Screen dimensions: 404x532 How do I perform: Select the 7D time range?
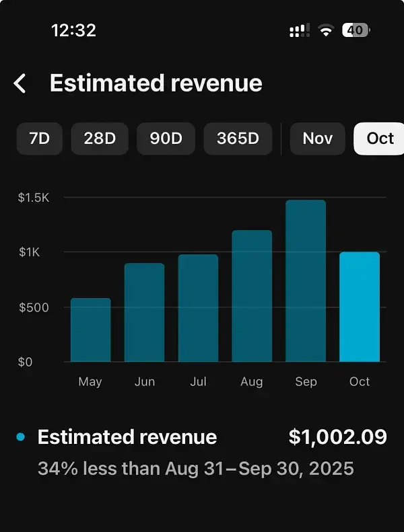pyautogui.click(x=39, y=139)
